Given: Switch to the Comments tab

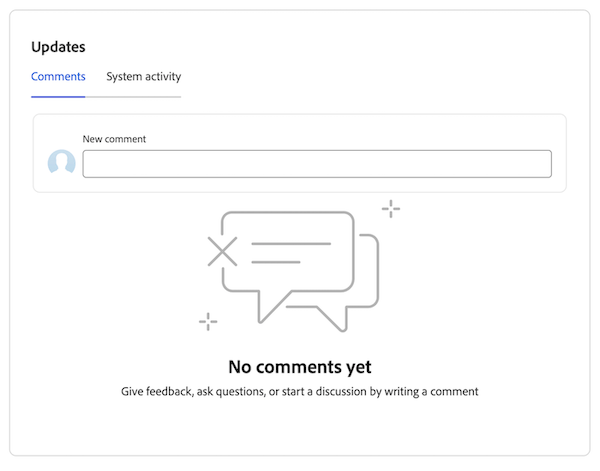Looking at the screenshot, I should coord(58,77).
